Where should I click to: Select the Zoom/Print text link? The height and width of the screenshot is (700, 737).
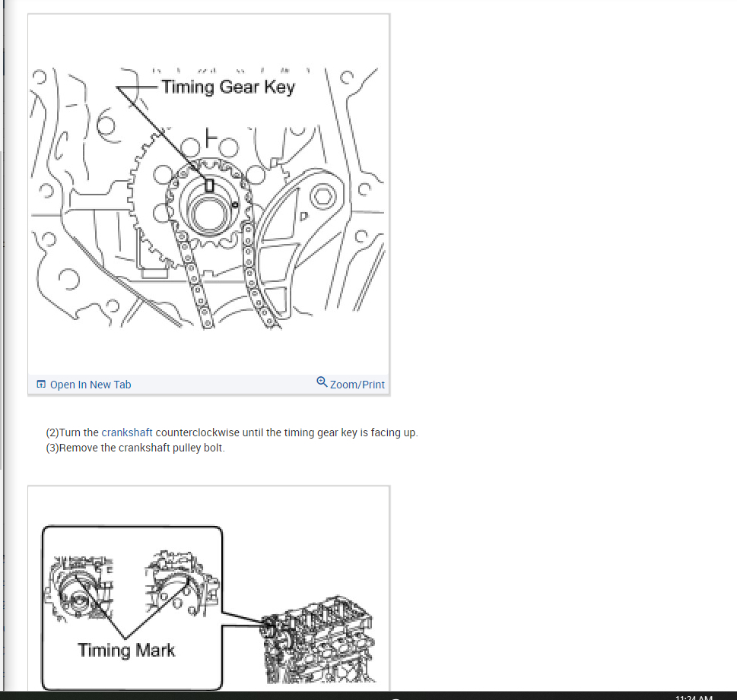coord(357,385)
